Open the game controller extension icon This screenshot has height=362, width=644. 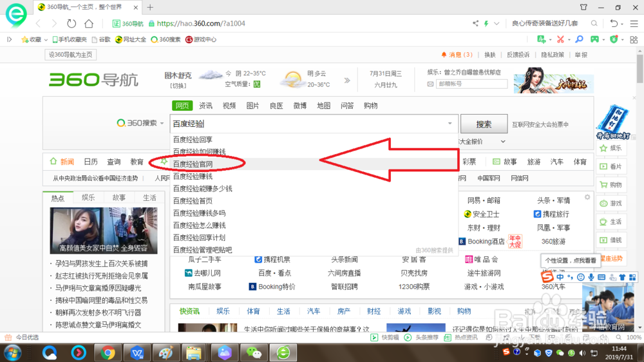tap(594, 39)
